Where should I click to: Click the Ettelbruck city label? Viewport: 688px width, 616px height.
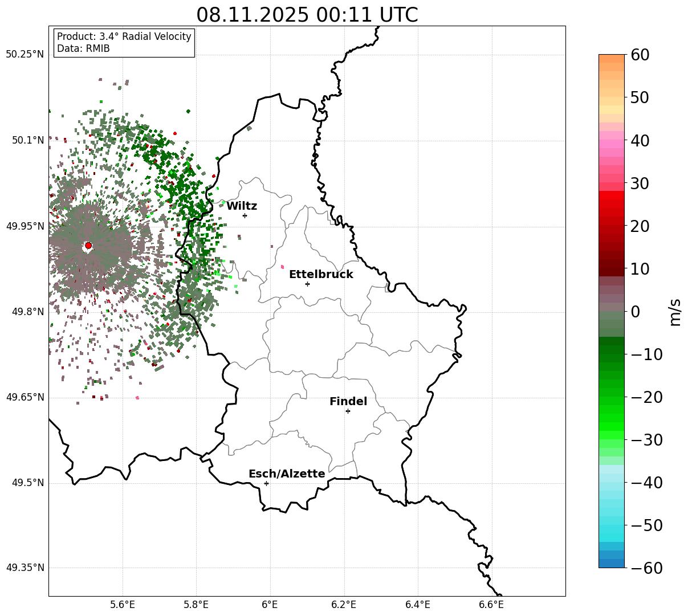click(x=321, y=275)
